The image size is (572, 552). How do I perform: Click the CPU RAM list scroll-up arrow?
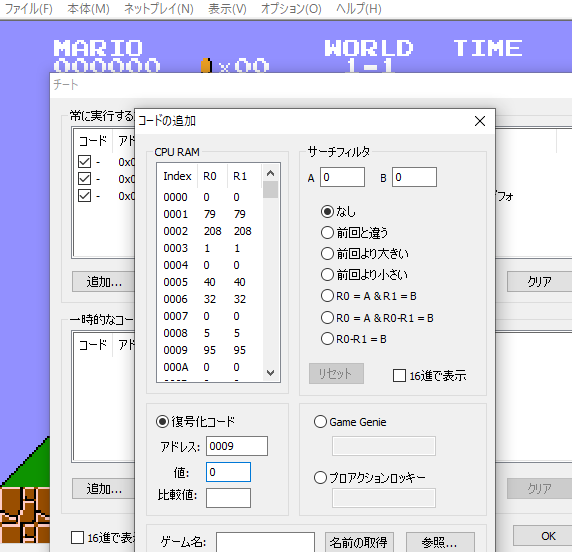point(270,173)
